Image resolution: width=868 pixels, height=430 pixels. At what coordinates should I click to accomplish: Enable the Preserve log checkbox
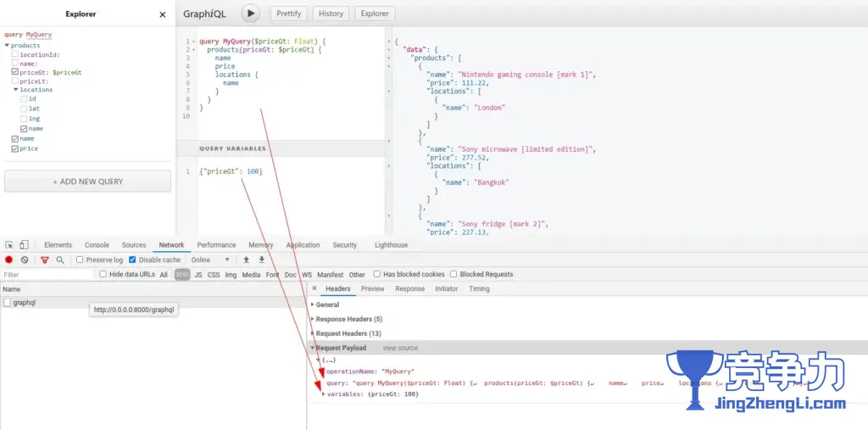tap(80, 260)
